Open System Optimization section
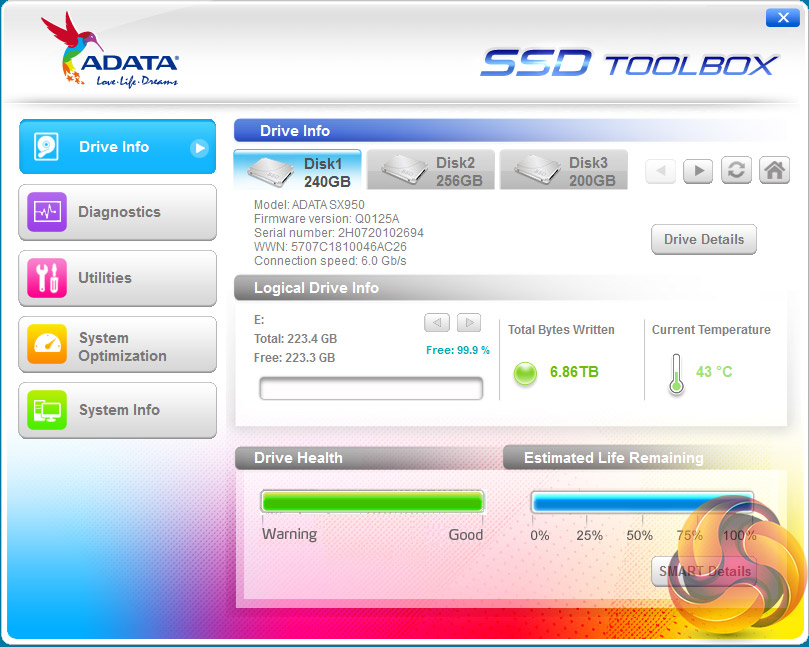Image resolution: width=809 pixels, height=647 pixels. pyautogui.click(x=118, y=344)
